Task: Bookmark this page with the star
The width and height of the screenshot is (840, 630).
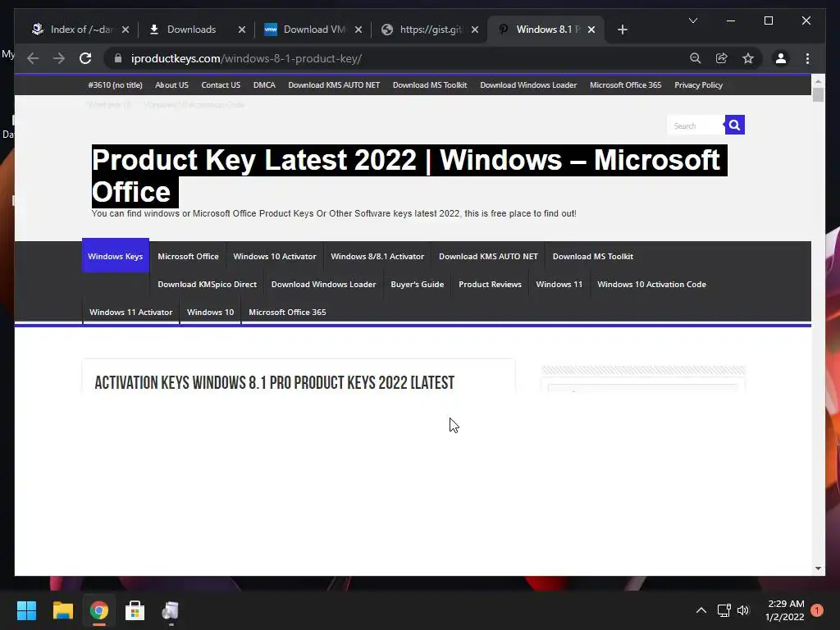Action: pos(748,58)
